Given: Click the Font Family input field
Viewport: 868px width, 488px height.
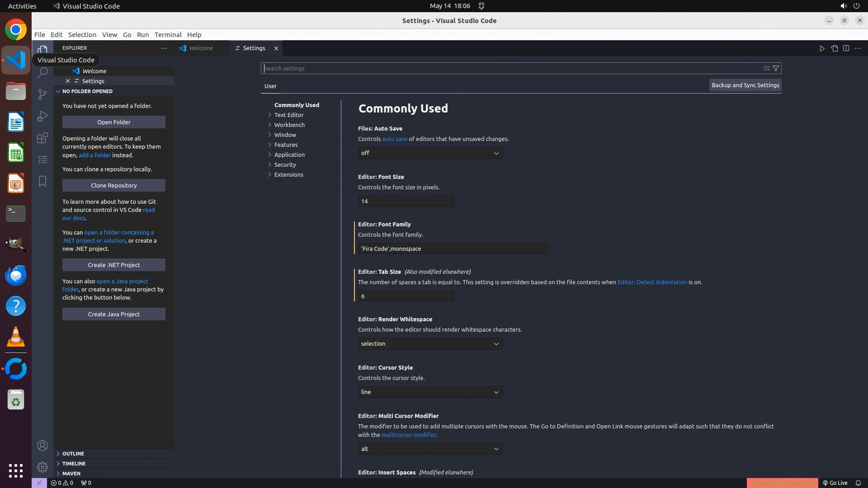Looking at the screenshot, I should (x=453, y=249).
